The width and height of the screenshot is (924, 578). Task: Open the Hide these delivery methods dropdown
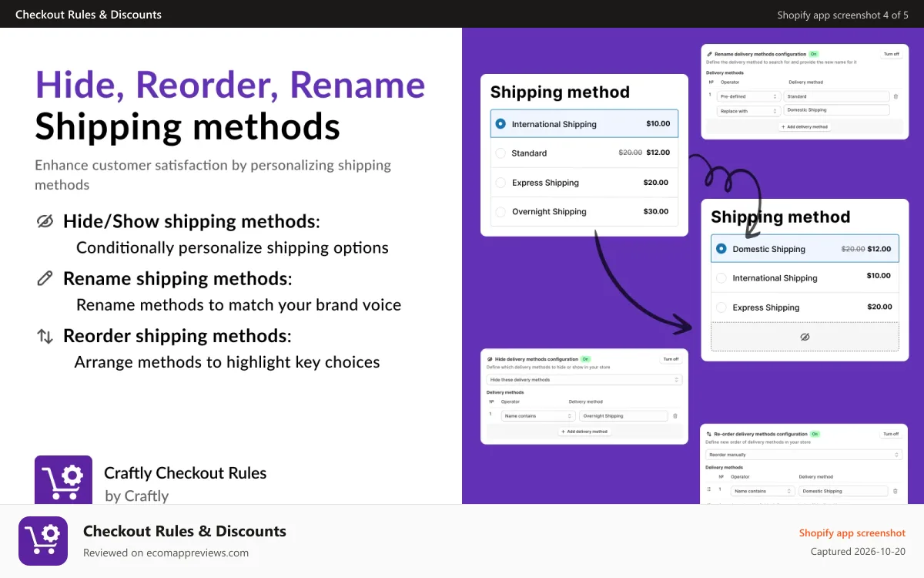click(584, 380)
